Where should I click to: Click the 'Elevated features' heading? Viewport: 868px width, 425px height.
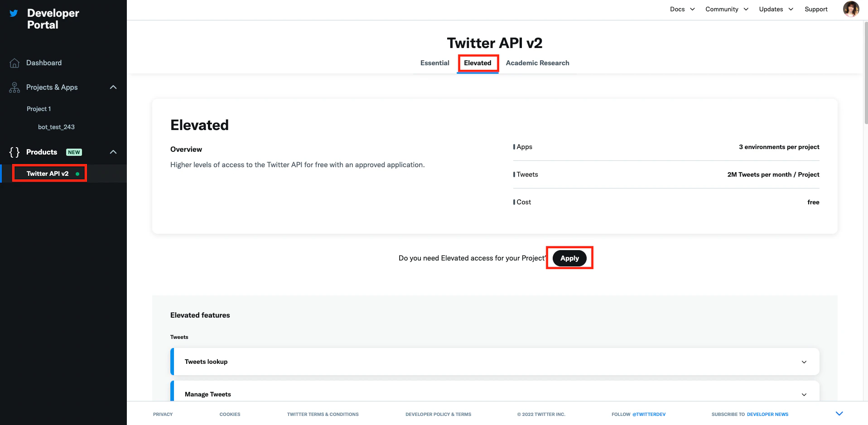pyautogui.click(x=200, y=315)
